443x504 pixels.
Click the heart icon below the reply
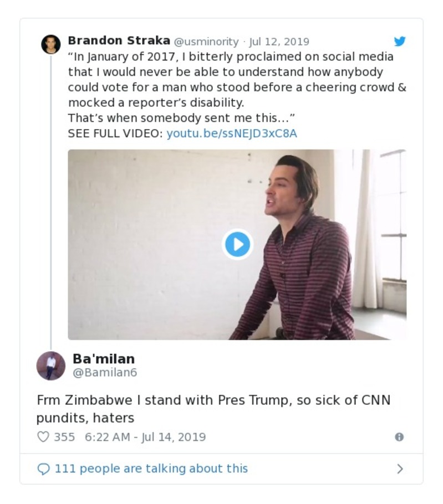click(x=44, y=437)
